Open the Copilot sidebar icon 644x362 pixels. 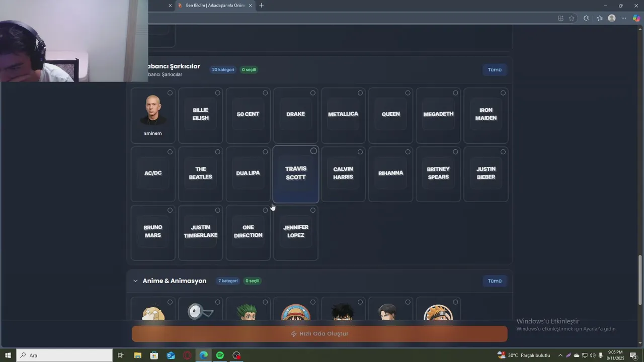coord(636,18)
